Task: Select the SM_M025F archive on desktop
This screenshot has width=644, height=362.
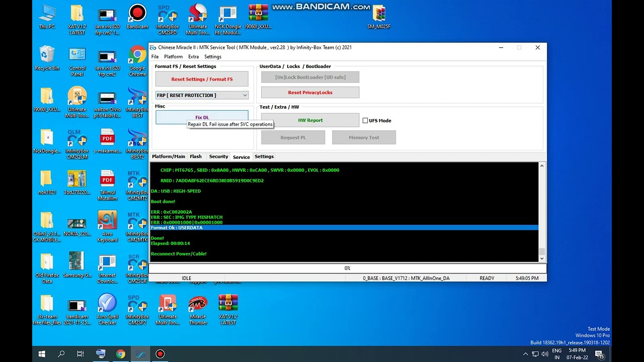Action: [x=379, y=17]
